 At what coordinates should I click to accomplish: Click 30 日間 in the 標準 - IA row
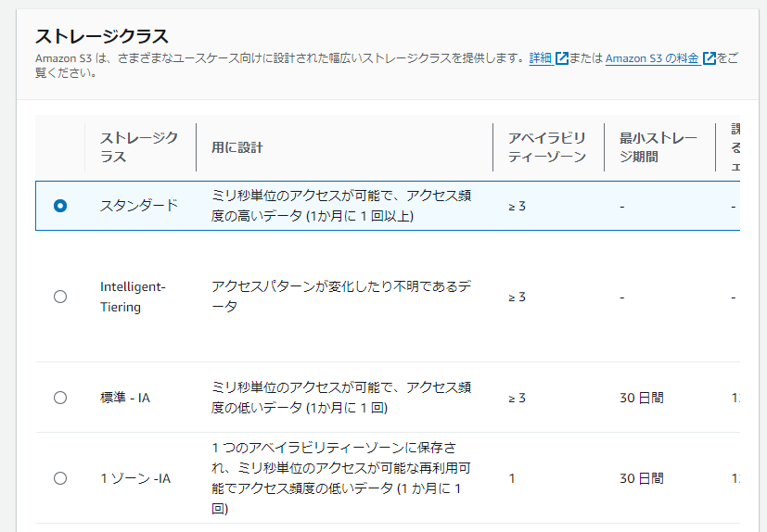pos(642,398)
